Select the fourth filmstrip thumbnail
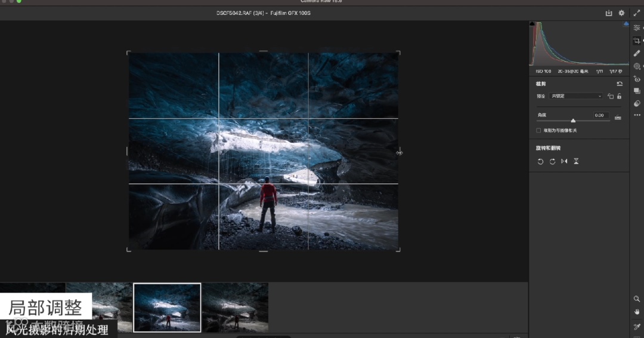Viewport: 644px width, 338px height. coord(235,308)
